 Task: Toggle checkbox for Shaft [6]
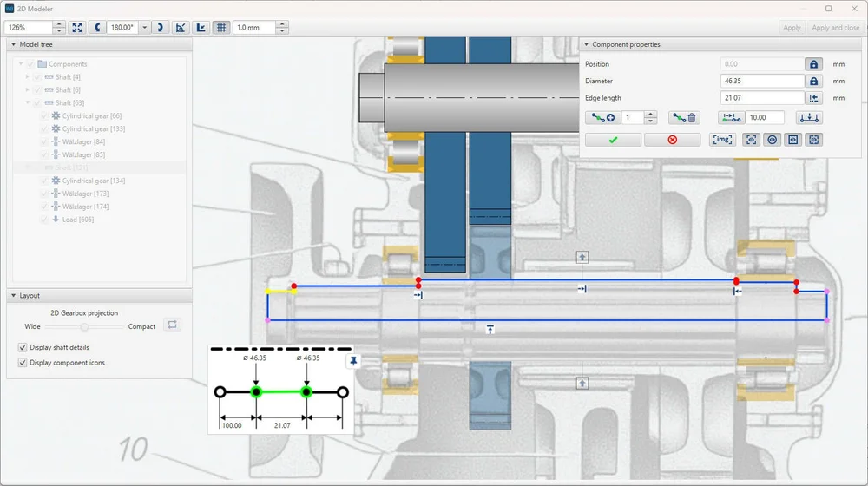[37, 89]
